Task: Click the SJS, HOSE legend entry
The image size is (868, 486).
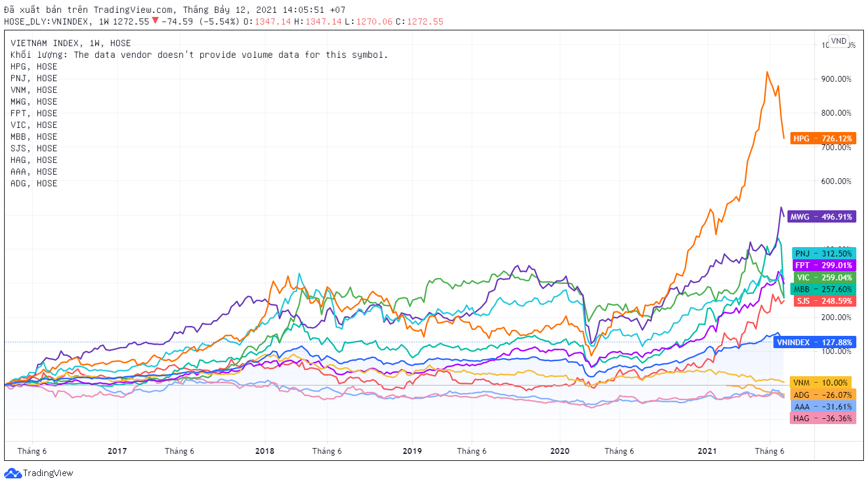Action: tap(34, 148)
